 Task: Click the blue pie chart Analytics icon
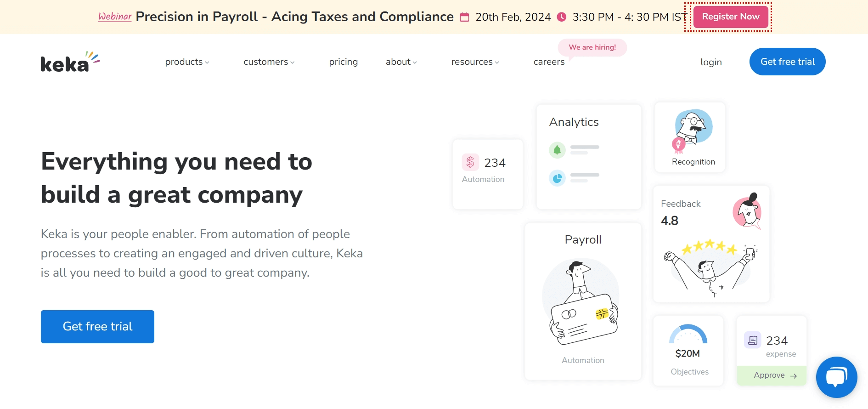click(557, 178)
